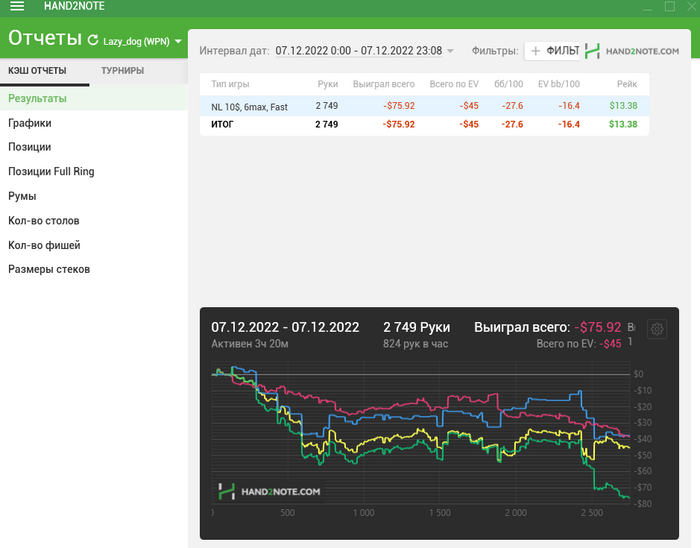This screenshot has width=700, height=548.
Task: Open Кол-во фишей report
Action: pos(93,245)
